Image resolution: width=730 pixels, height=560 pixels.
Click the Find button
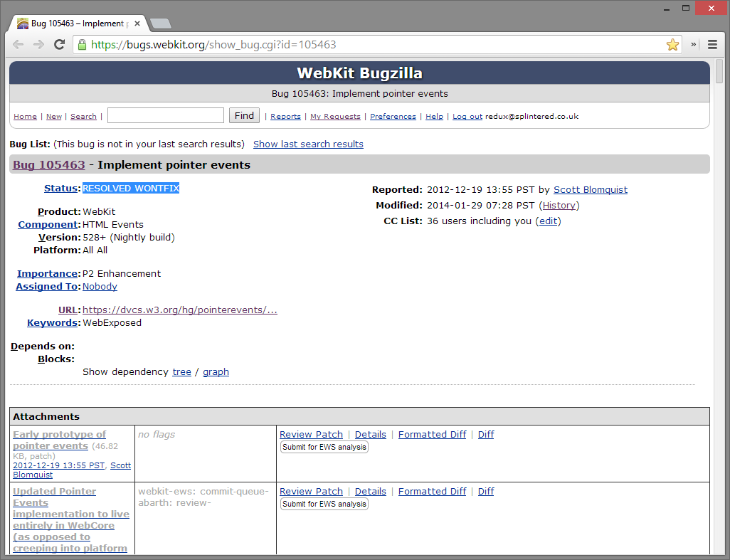click(x=244, y=115)
